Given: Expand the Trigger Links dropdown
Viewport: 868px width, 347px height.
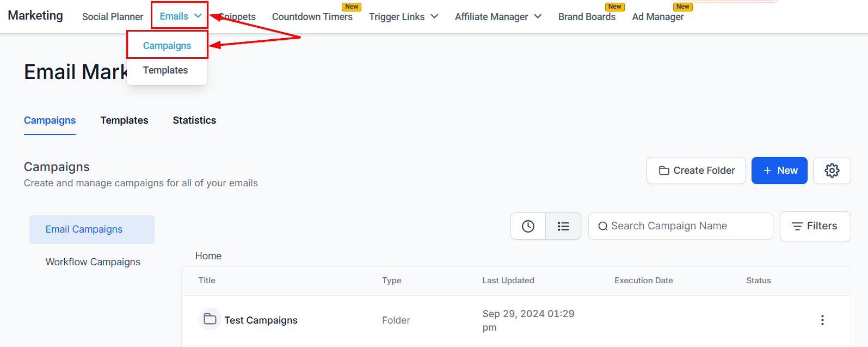Looking at the screenshot, I should (403, 17).
